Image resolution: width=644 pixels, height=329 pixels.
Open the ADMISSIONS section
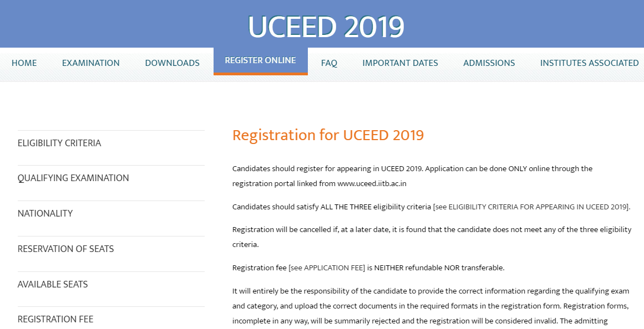click(489, 63)
